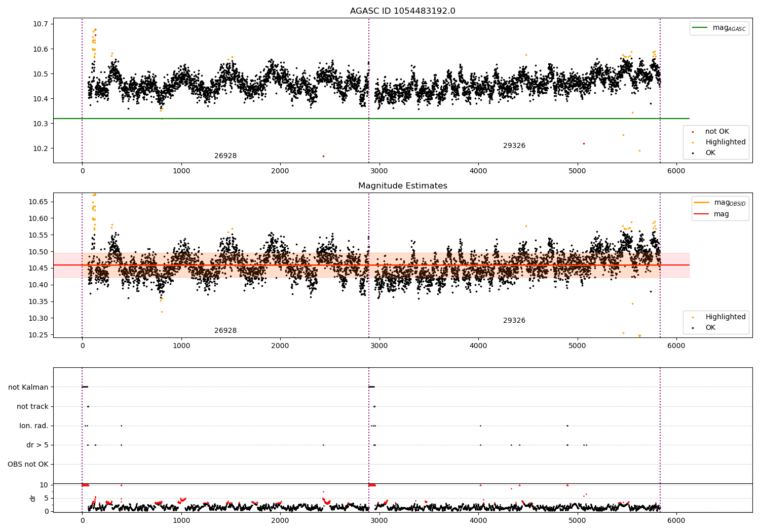Click obsid label 26928 in top plot

(225, 156)
